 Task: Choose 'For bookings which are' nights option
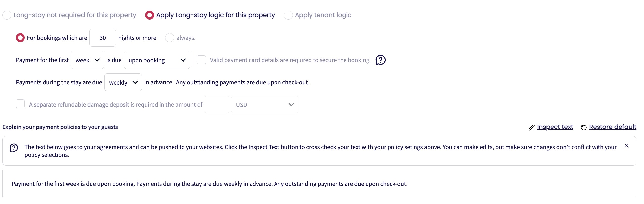tap(20, 38)
